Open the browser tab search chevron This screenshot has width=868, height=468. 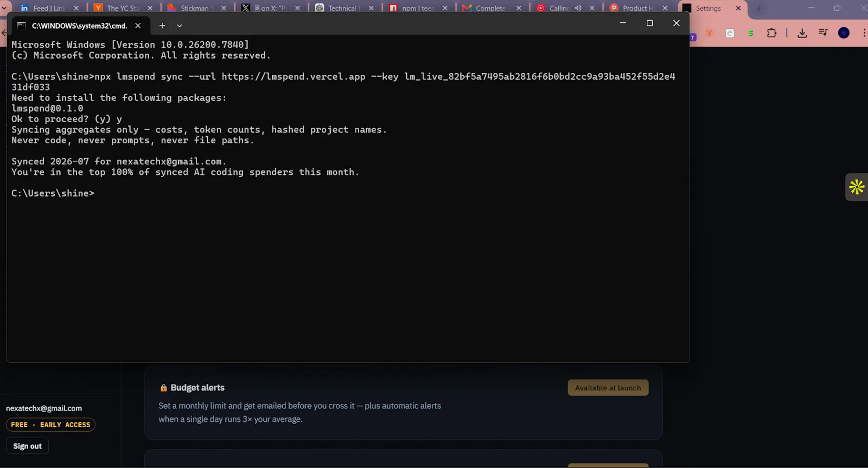4,8
